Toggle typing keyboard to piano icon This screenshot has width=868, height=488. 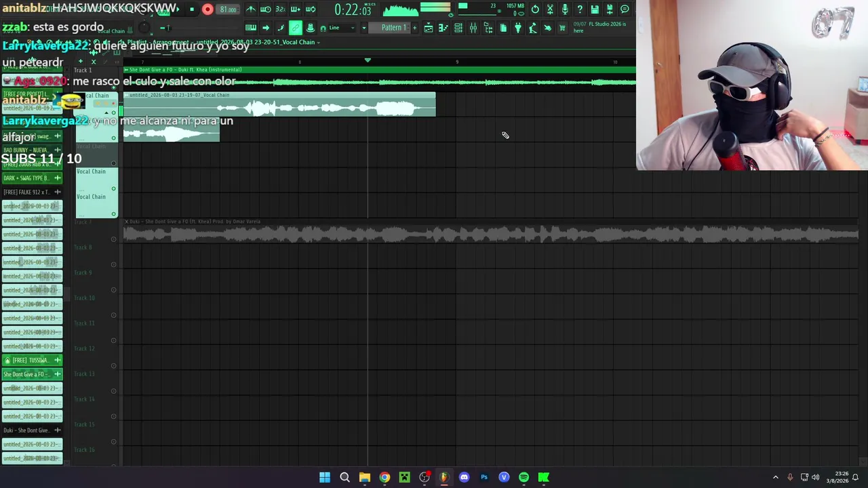click(x=250, y=28)
